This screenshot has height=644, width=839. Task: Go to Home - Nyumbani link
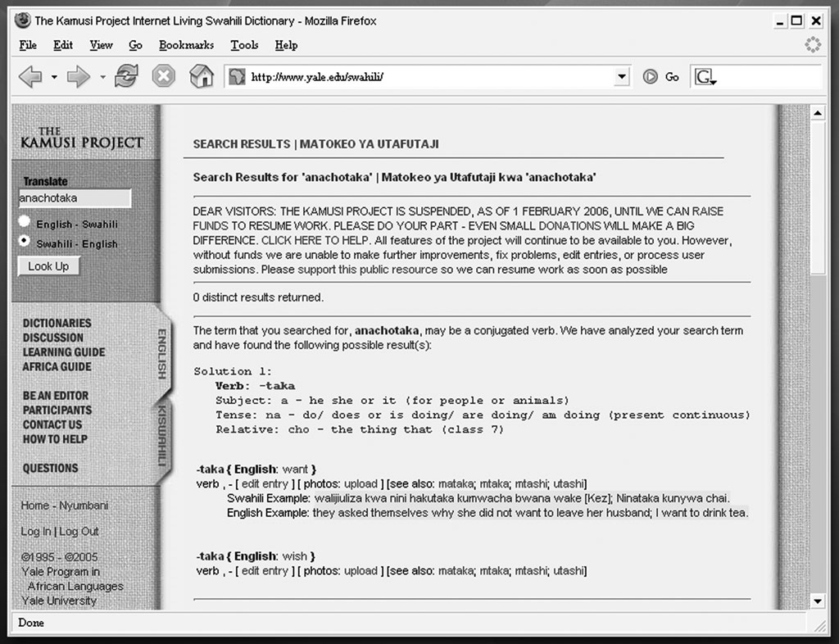(64, 506)
